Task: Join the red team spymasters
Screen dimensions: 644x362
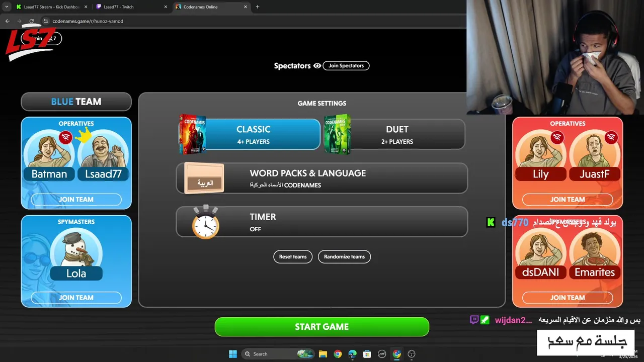Action: point(568,298)
